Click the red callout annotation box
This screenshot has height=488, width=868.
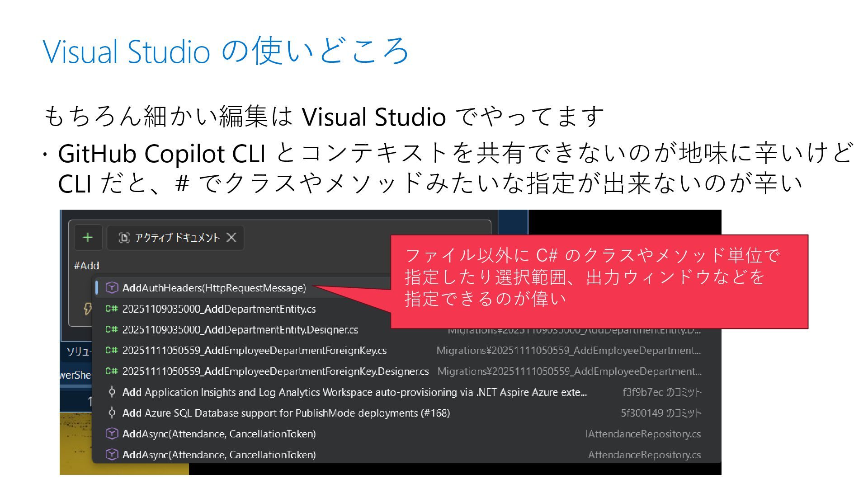pyautogui.click(x=599, y=281)
